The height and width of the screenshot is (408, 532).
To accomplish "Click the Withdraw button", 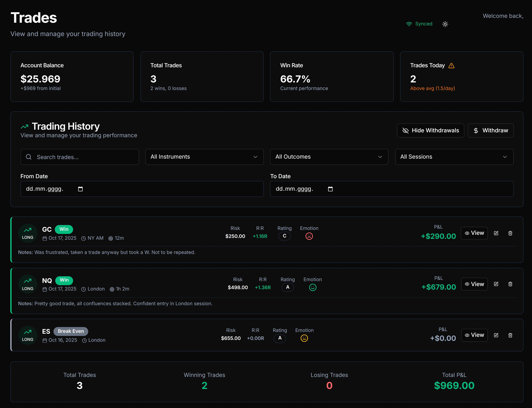I will [490, 130].
